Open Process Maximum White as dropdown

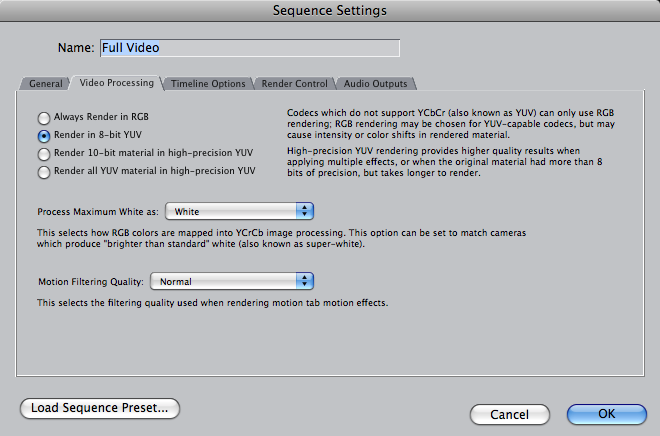(x=239, y=211)
